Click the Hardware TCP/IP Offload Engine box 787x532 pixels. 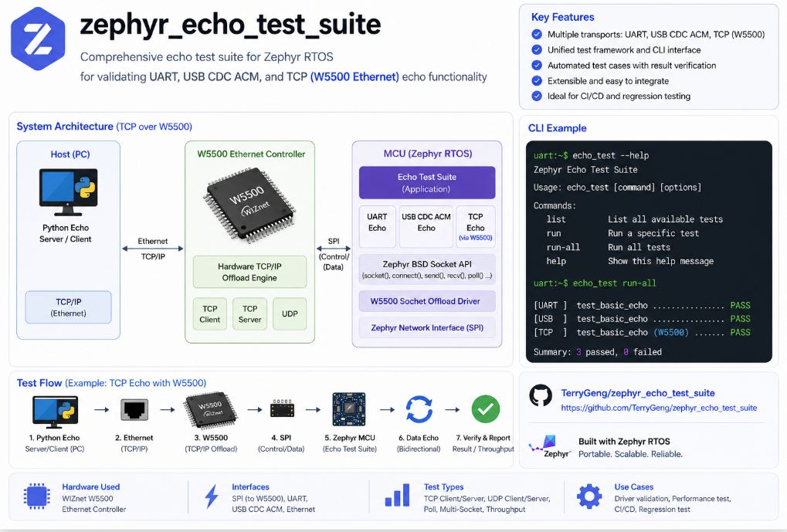[x=249, y=272]
